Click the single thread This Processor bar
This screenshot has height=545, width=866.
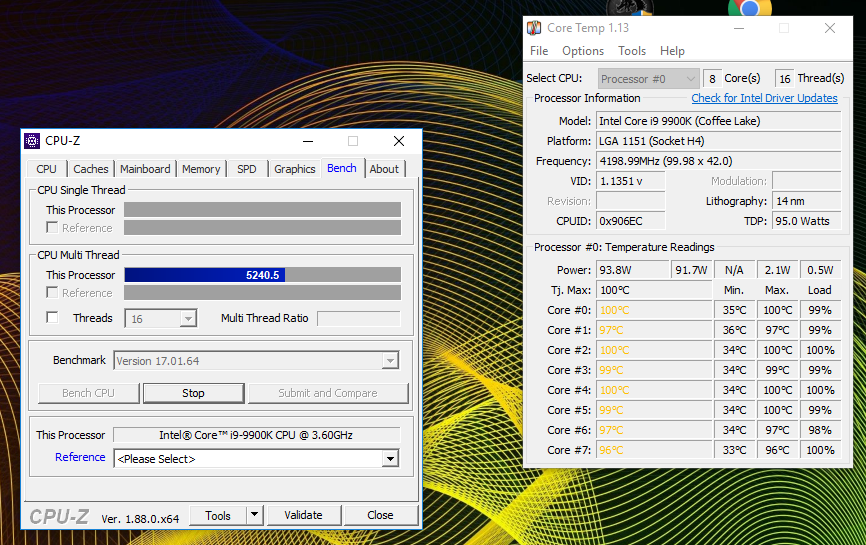(x=262, y=210)
